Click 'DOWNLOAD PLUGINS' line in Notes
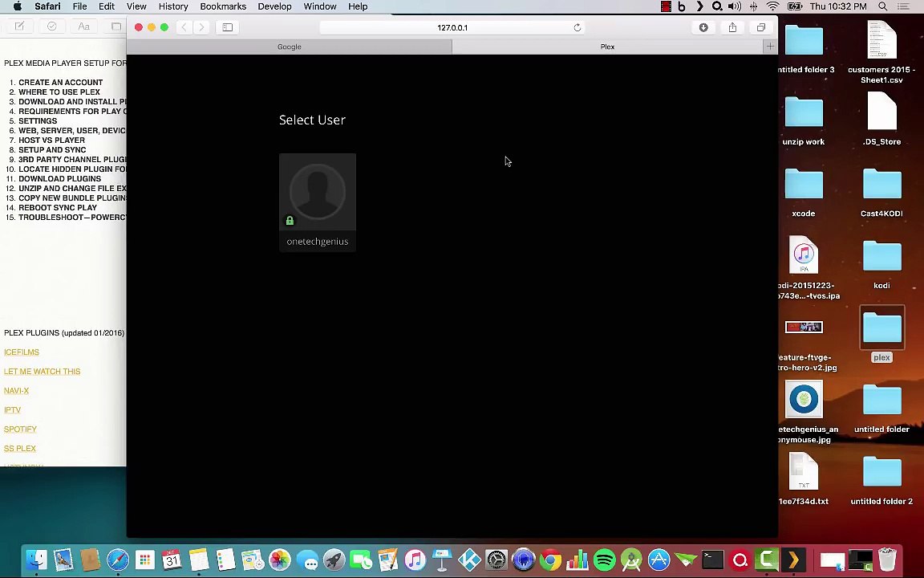 click(x=59, y=179)
